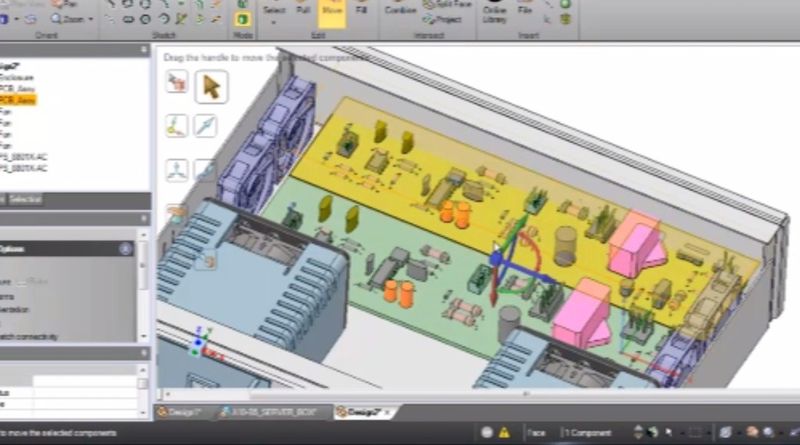
Task: Activate the Select arrow tool guide
Action: pos(211,87)
